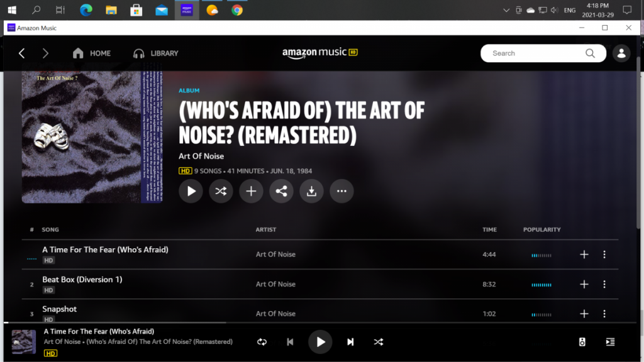
Task: Click the page vertical scrollbar
Action: click(x=638, y=144)
